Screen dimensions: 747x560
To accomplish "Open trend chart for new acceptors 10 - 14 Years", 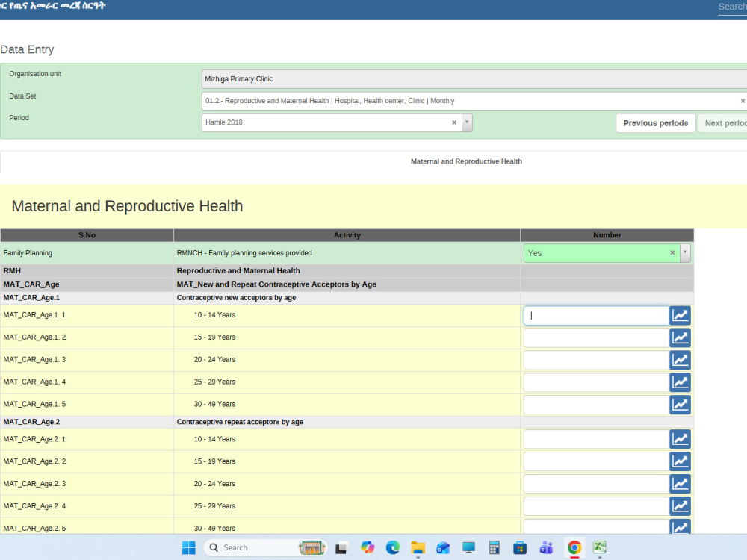I will [x=680, y=315].
